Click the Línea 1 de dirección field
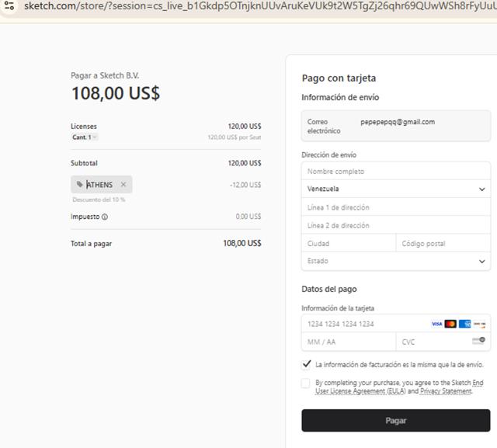The height and width of the screenshot is (448, 497). point(395,207)
